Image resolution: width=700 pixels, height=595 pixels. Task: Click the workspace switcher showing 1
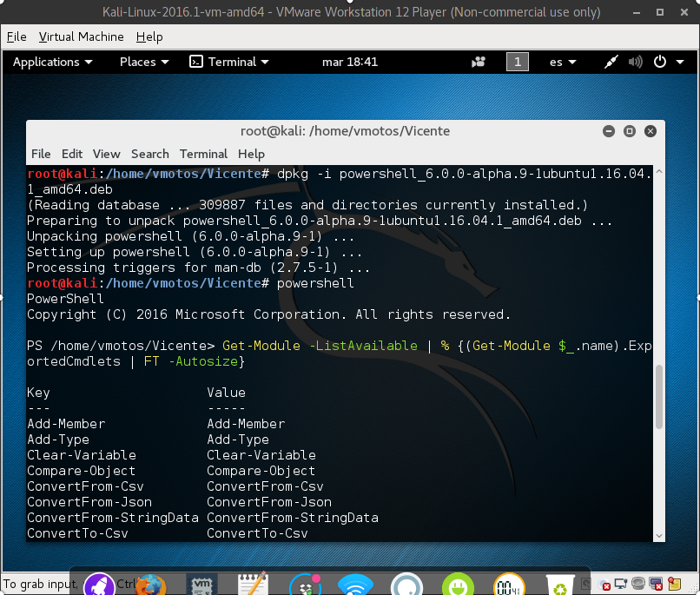[518, 62]
